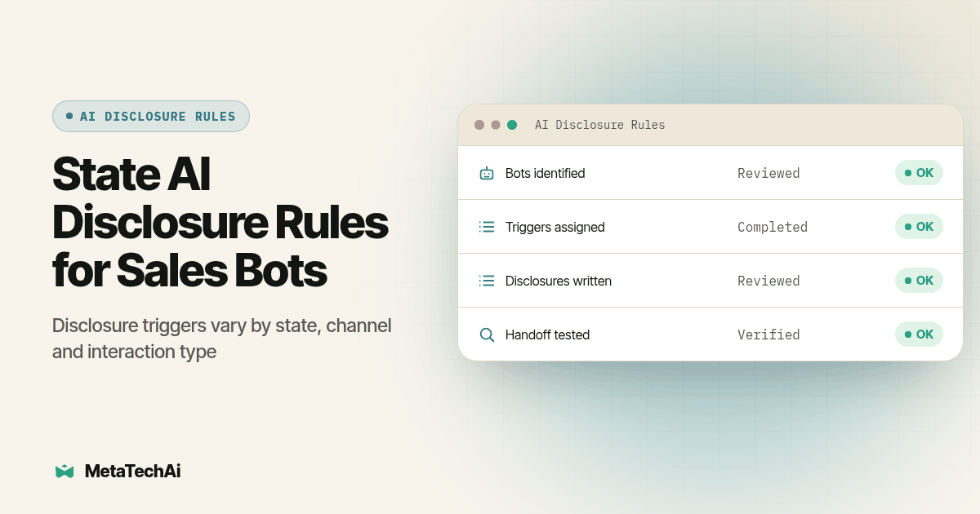Click the Verified status text
980x514 pixels.
(768, 335)
